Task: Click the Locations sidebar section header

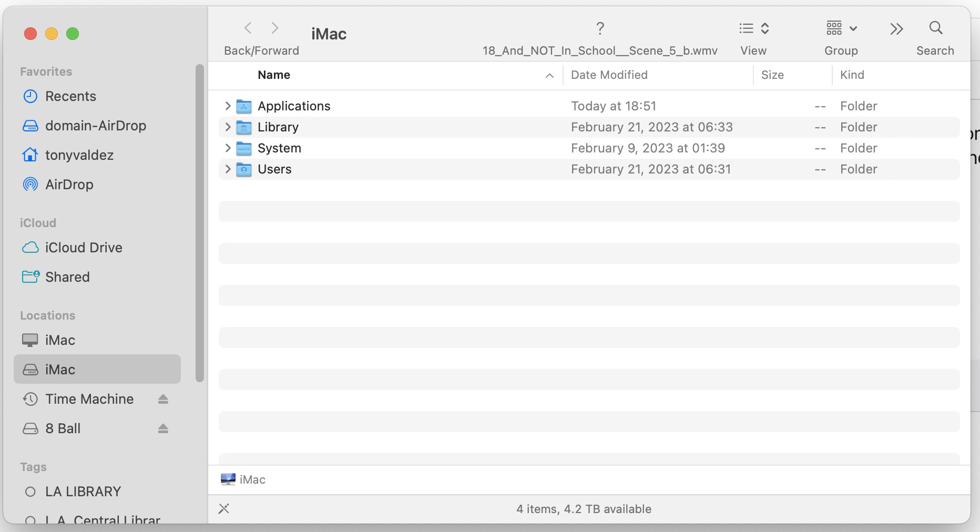Action: click(48, 315)
